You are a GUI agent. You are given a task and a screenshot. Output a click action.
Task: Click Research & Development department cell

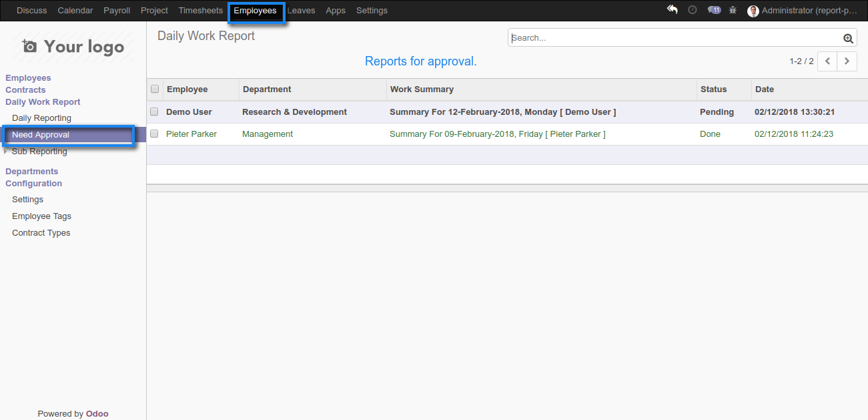pos(294,112)
